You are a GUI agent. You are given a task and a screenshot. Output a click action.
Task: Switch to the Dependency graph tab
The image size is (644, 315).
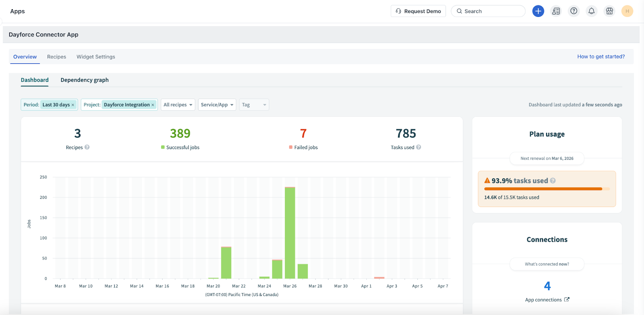pyautogui.click(x=85, y=80)
